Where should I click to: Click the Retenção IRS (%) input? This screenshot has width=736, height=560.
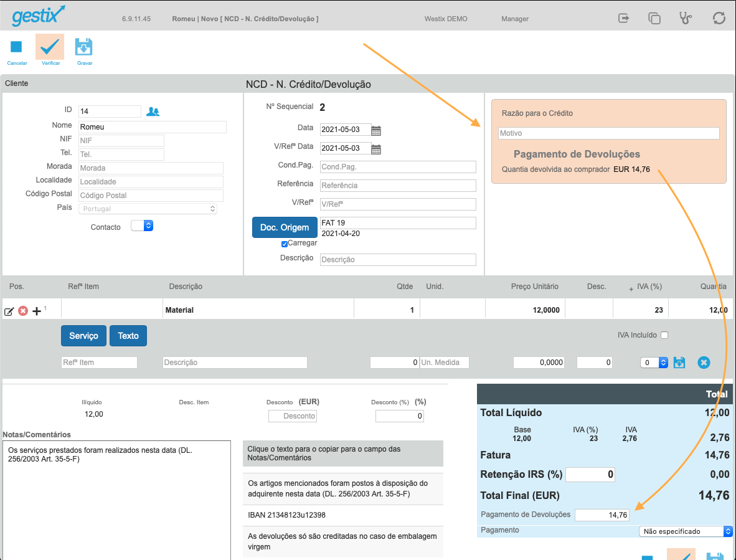[590, 475]
